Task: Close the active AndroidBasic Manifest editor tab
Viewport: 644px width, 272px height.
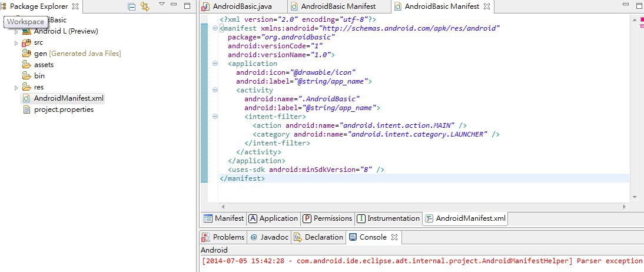Action: click(x=486, y=7)
